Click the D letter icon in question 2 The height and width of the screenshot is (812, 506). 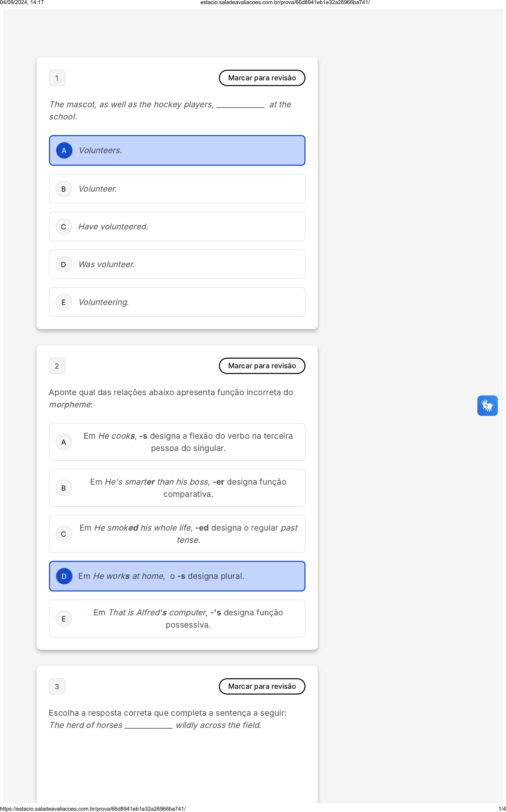tap(64, 576)
